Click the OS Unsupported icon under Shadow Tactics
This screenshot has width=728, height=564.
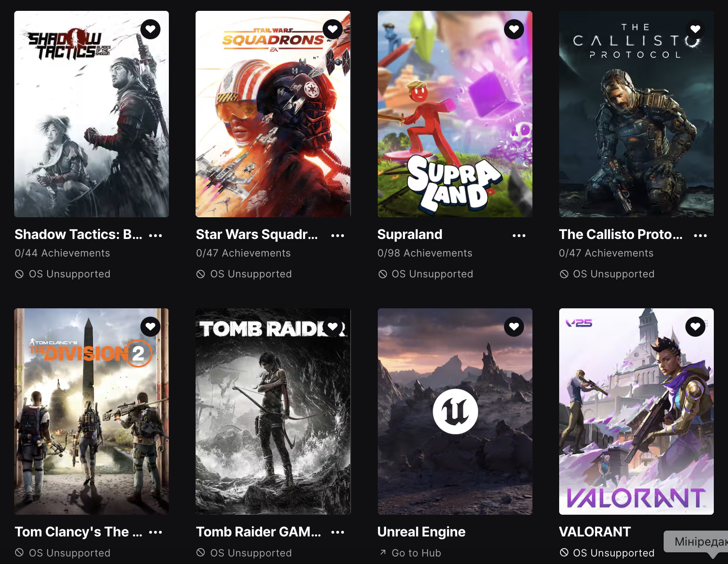[19, 274]
